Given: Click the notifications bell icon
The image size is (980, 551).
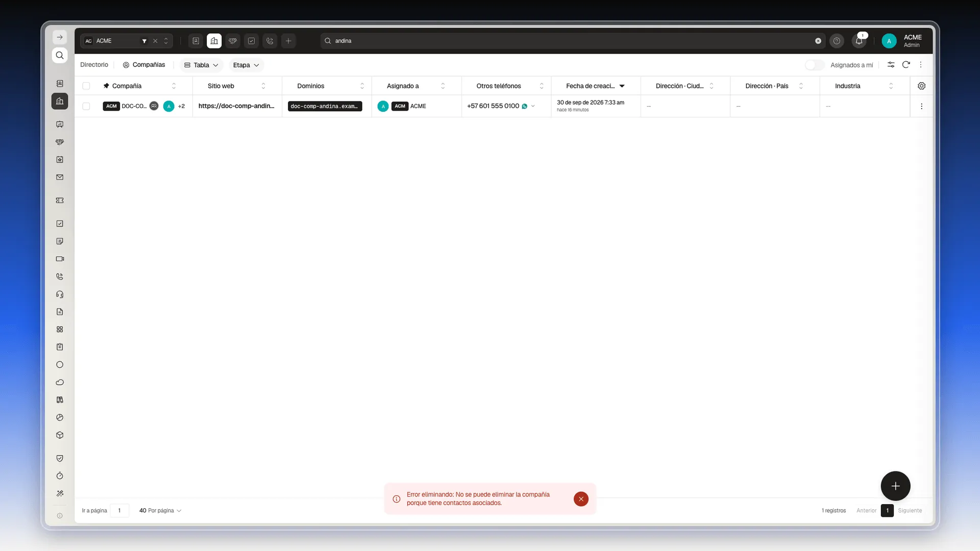Looking at the screenshot, I should [859, 41].
